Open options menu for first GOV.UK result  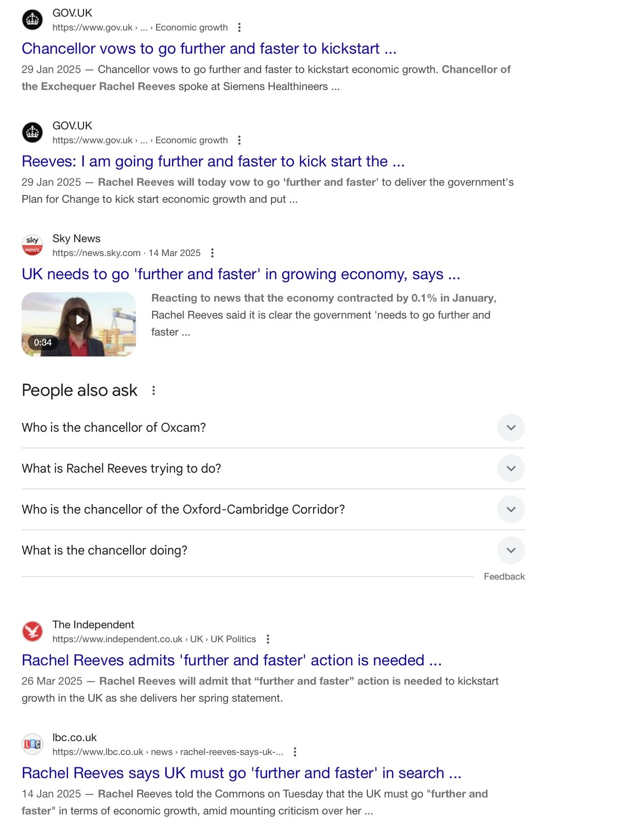click(x=239, y=27)
